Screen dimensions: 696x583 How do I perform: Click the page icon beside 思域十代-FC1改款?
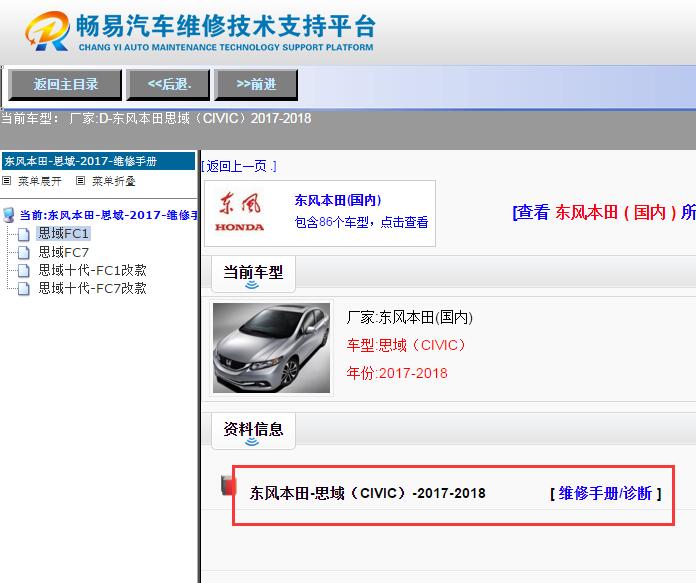(x=24, y=270)
